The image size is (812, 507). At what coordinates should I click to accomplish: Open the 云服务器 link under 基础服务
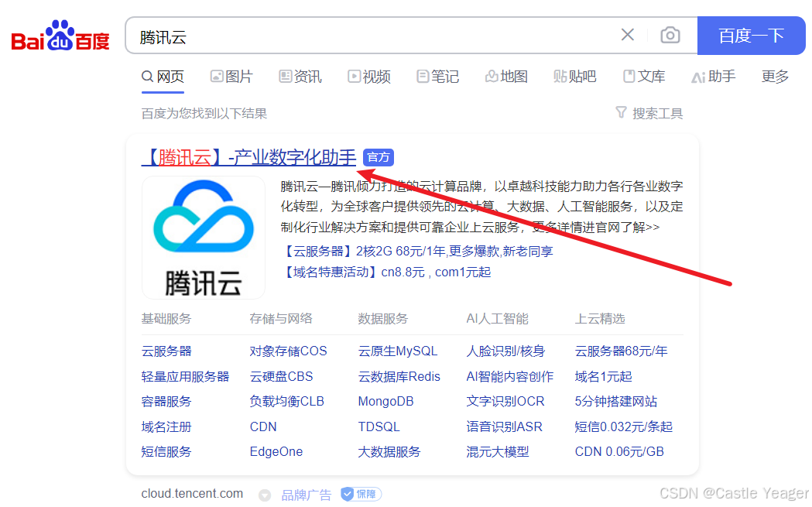(166, 351)
